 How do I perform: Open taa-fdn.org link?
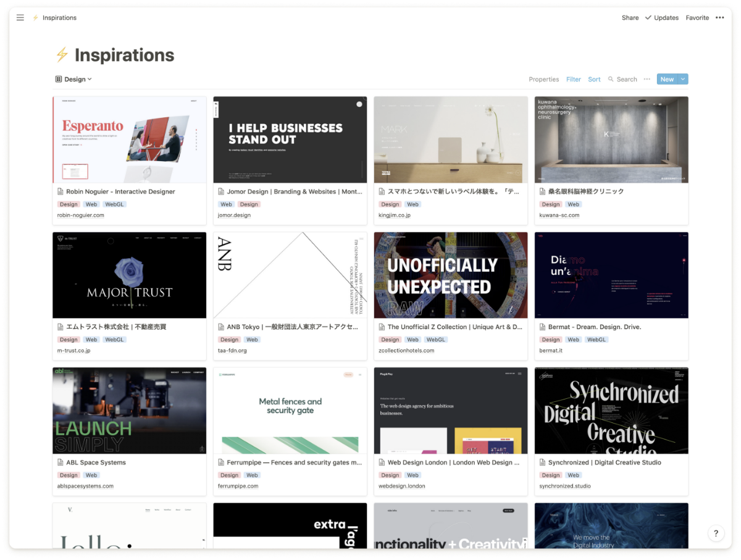tap(232, 351)
